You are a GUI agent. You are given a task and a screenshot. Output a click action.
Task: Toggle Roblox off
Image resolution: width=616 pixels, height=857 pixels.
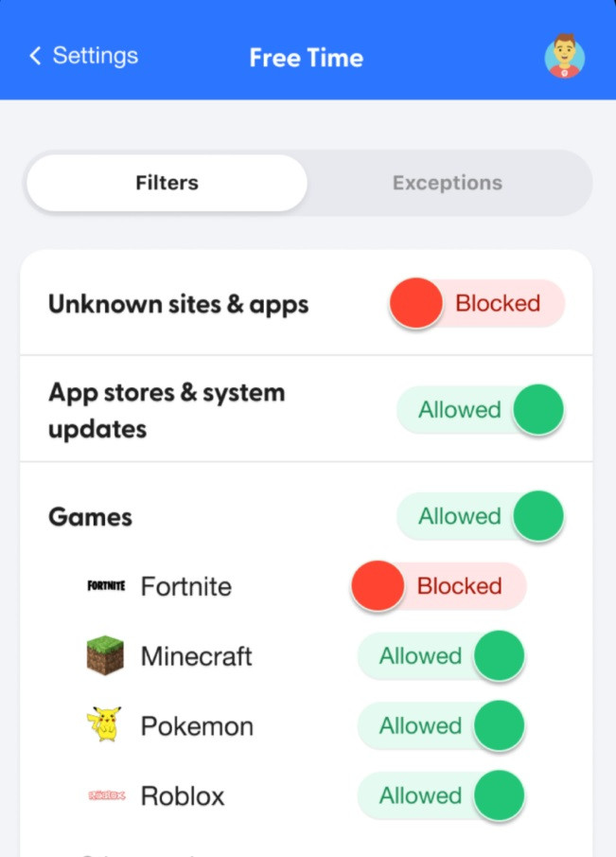(x=441, y=795)
